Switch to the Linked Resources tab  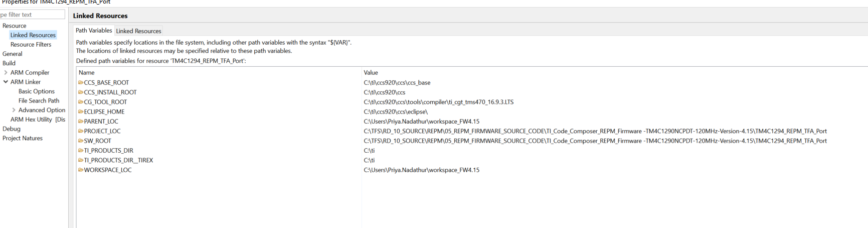coord(138,31)
